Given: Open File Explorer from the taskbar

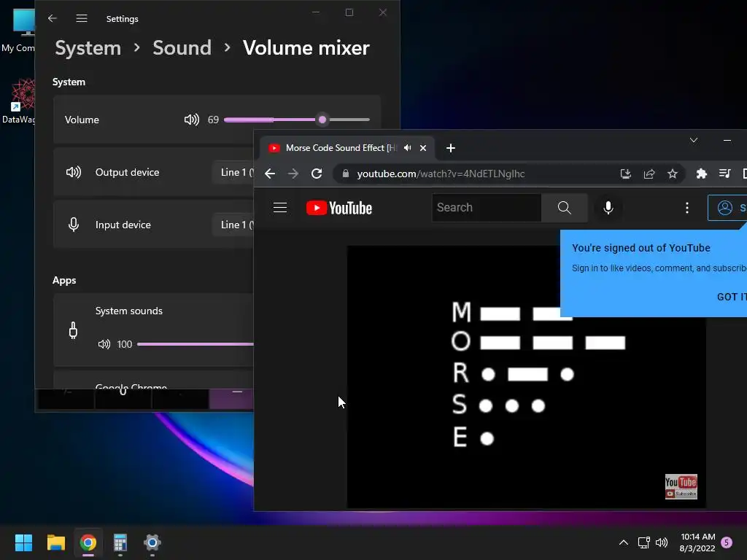Looking at the screenshot, I should pos(56,542).
